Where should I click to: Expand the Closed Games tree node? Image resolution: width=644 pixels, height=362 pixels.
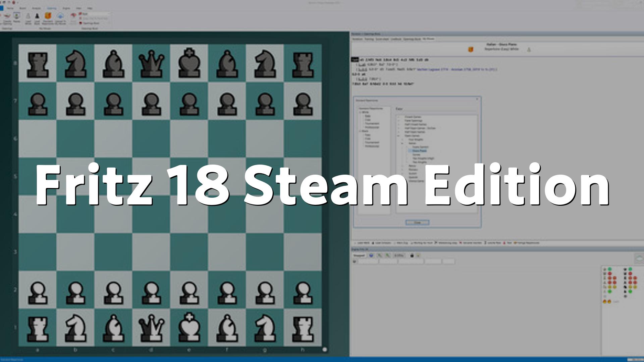398,117
